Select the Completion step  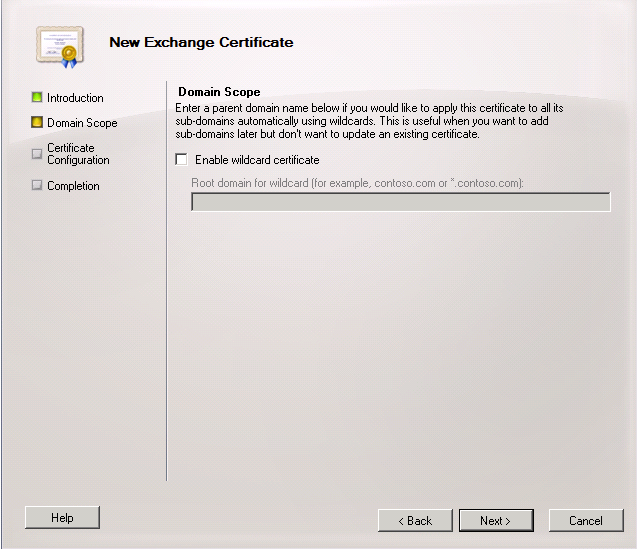pos(73,186)
